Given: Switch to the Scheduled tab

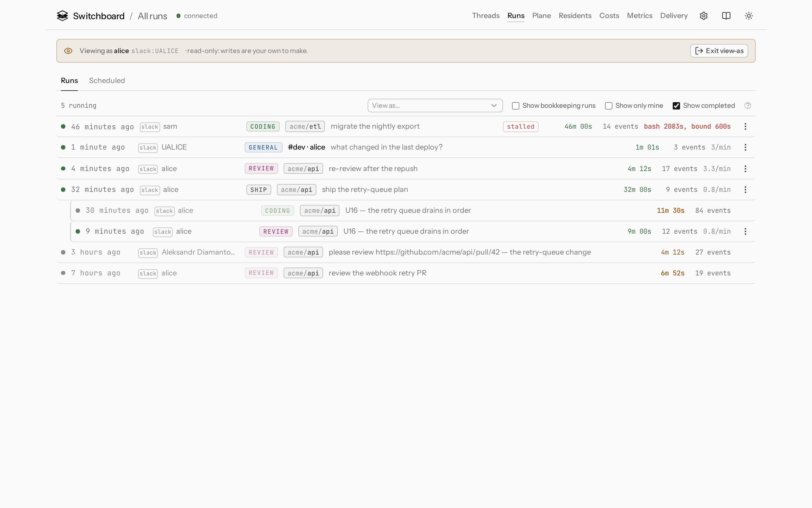Looking at the screenshot, I should tap(107, 81).
